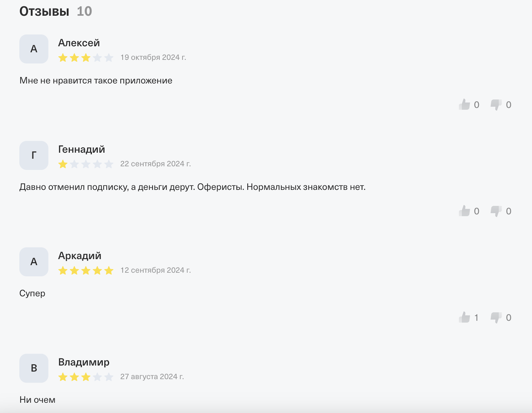Dislike Алексей's review with thumbs down
This screenshot has width=532, height=413.
(x=496, y=105)
